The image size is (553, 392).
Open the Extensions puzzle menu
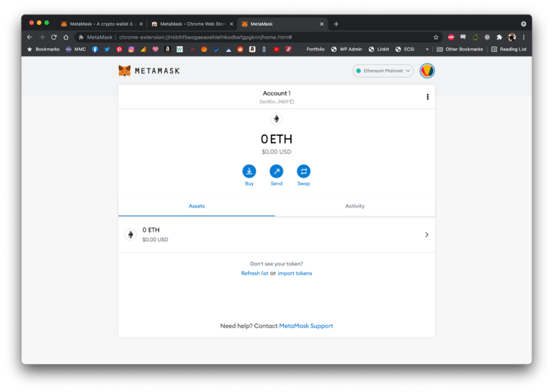point(499,37)
